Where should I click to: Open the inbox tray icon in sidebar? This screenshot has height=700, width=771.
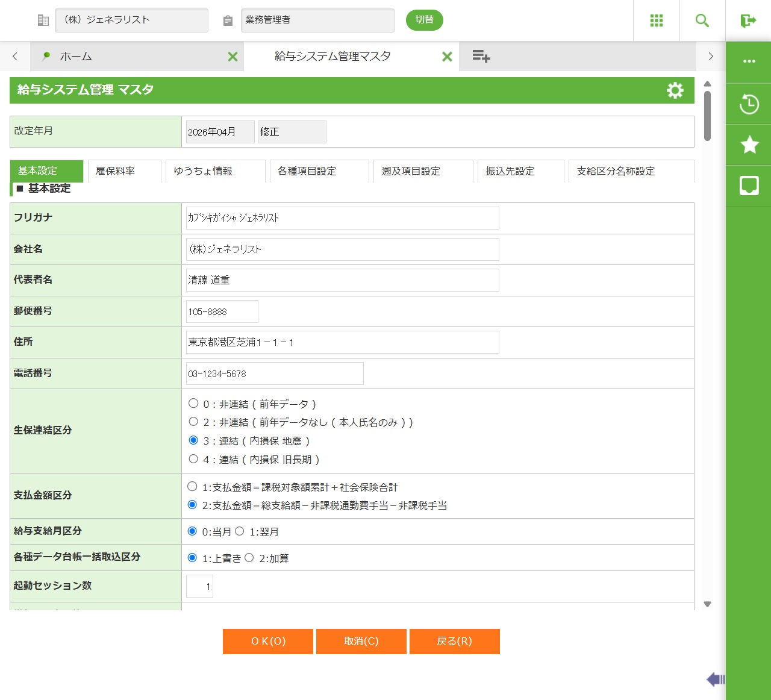pyautogui.click(x=749, y=186)
